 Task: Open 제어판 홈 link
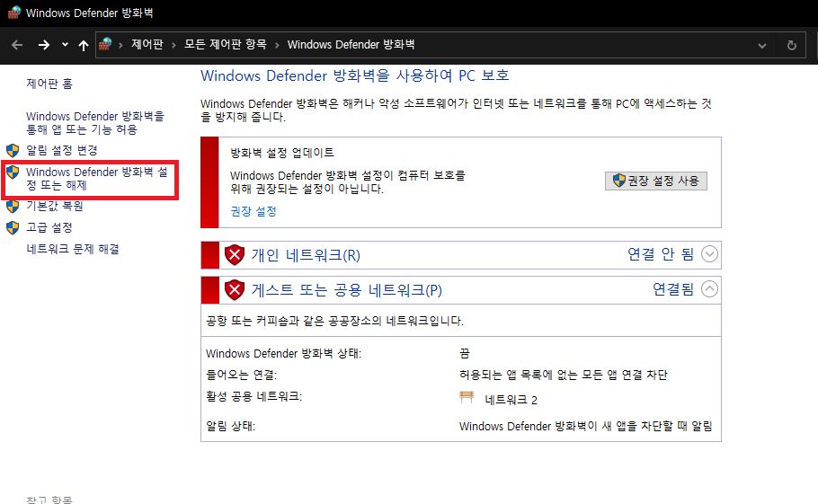pyautogui.click(x=49, y=84)
